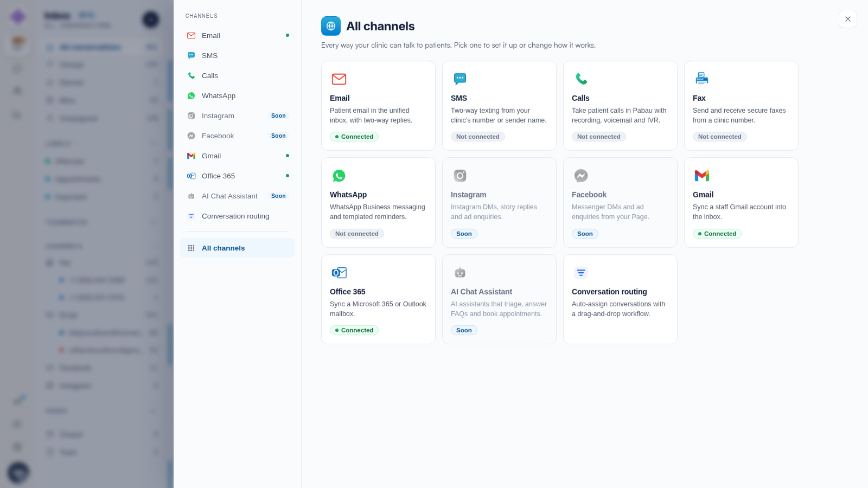This screenshot has height=488, width=868.
Task: Click the chat bubble icon on the SMS card
Action: (x=460, y=79)
